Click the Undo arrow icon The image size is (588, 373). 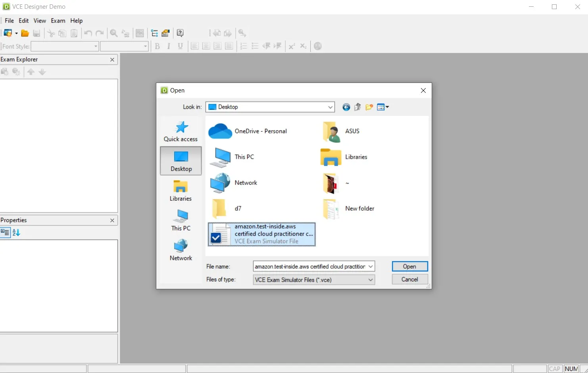pyautogui.click(x=88, y=33)
